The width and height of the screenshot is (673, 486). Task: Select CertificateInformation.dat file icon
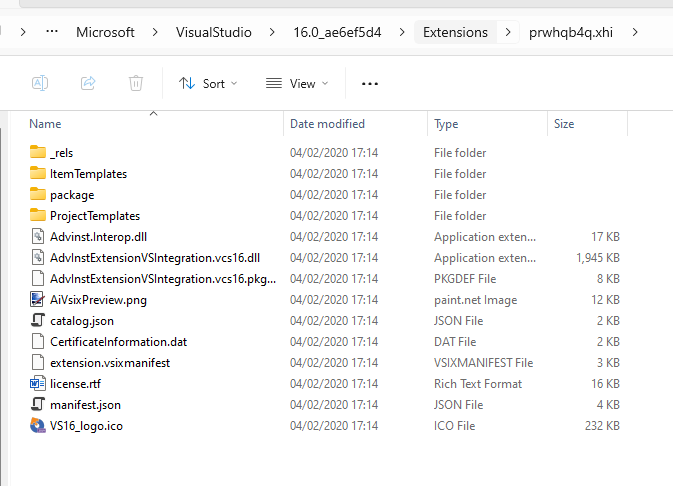[x=38, y=341]
